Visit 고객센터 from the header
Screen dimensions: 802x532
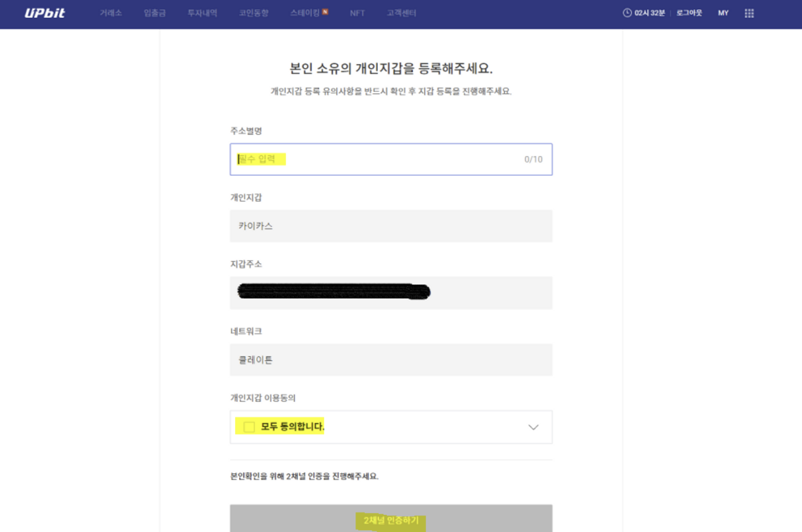tap(401, 13)
